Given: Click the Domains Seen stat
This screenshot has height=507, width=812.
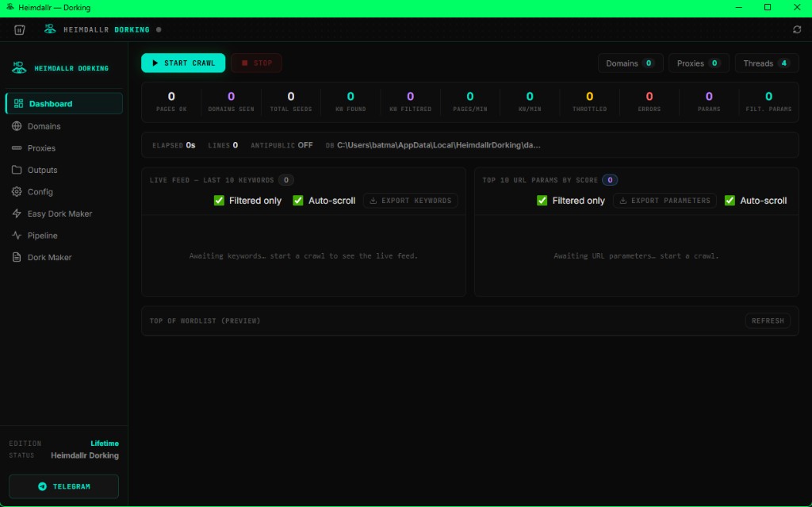Looking at the screenshot, I should click(x=231, y=102).
